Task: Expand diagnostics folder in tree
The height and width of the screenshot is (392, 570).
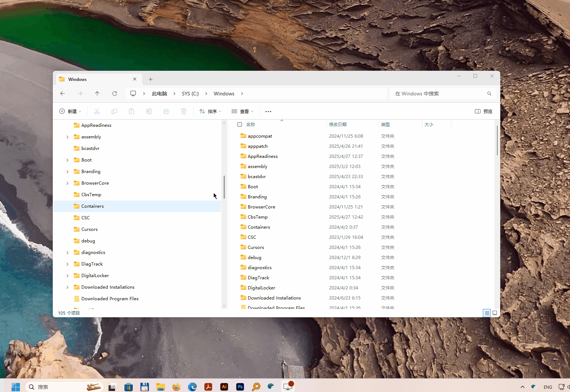Action: 68,253
